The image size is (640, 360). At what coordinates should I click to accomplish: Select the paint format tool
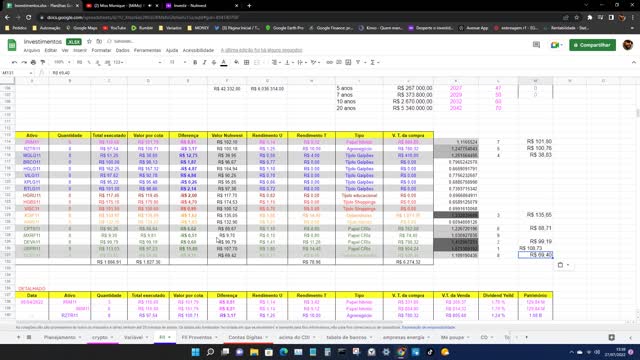tap(42, 62)
